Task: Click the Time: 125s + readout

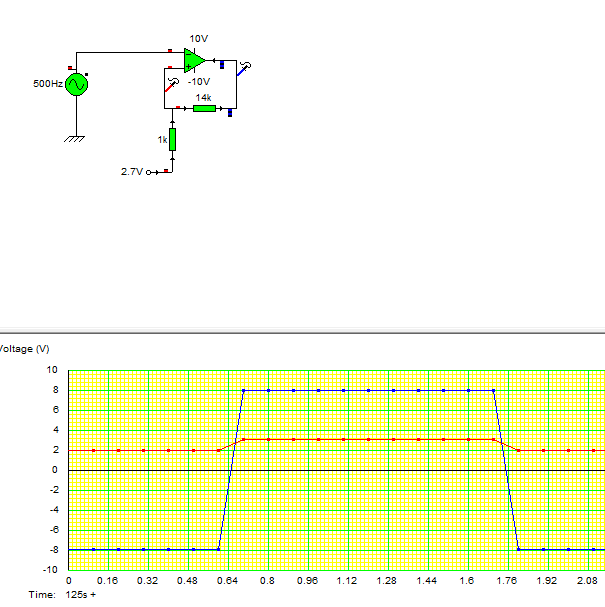Action: tap(62, 595)
